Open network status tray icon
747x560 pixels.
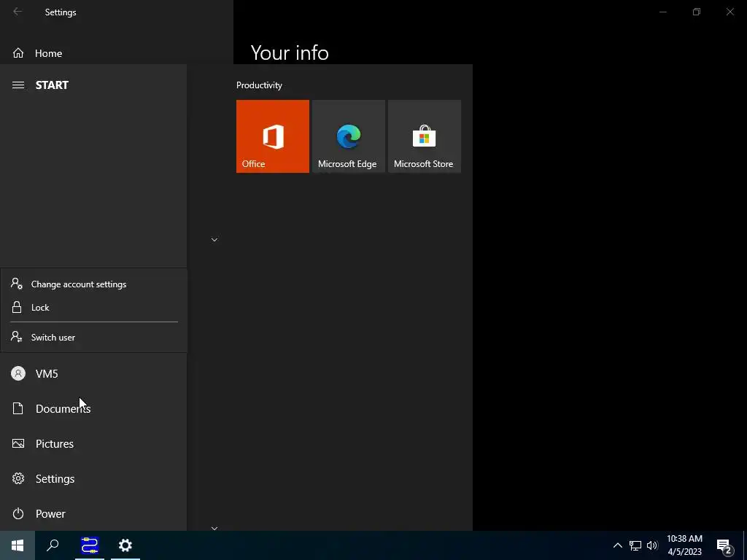[x=635, y=545]
